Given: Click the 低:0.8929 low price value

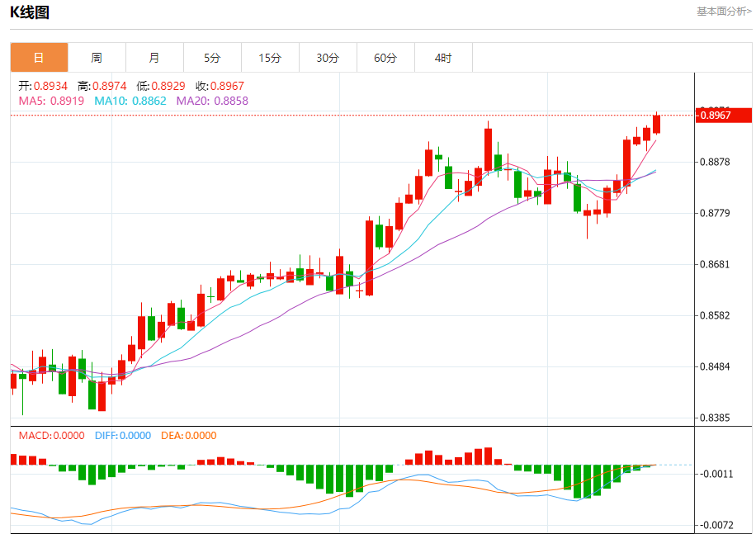Looking at the screenshot, I should click(161, 86).
